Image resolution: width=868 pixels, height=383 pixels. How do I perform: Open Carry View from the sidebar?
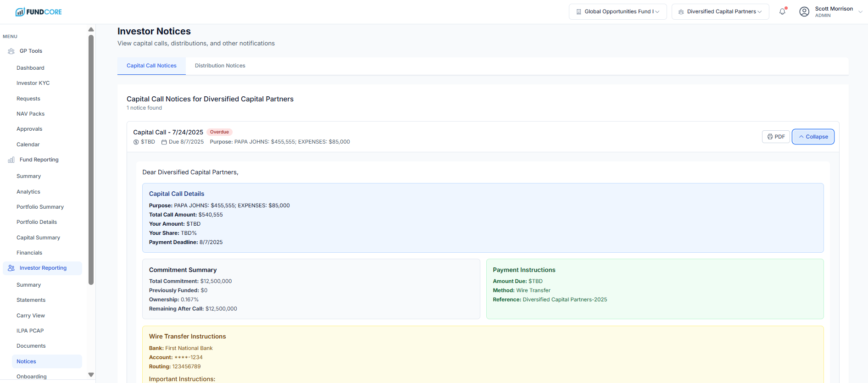pos(30,316)
